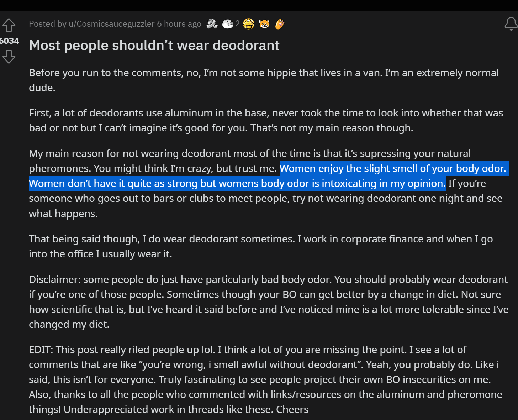Click the paragraph starting 'That being said though'
The image size is (518, 420).
click(x=261, y=246)
